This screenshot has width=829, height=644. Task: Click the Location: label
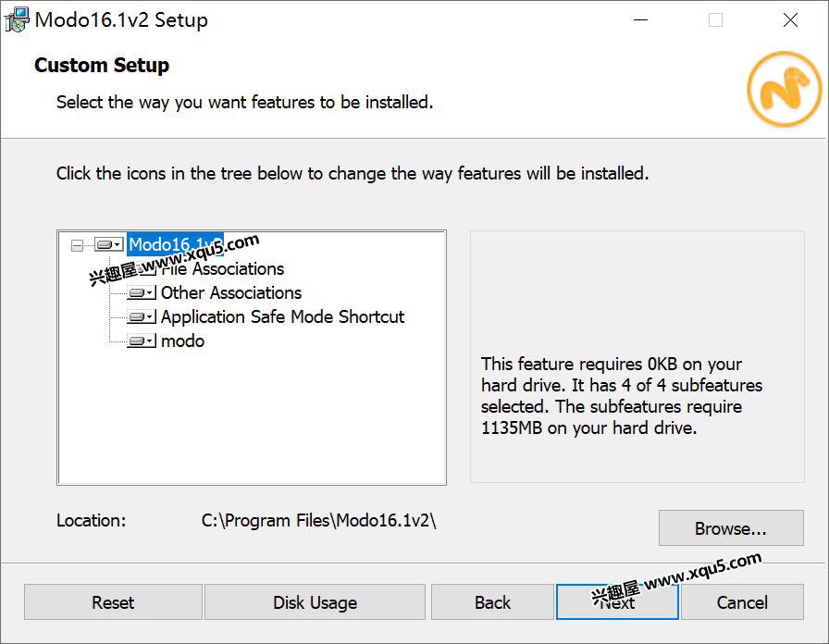point(92,520)
